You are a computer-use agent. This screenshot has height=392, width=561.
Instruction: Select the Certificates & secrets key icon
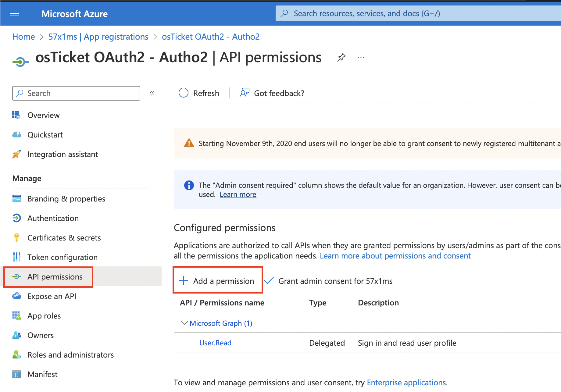(x=16, y=237)
